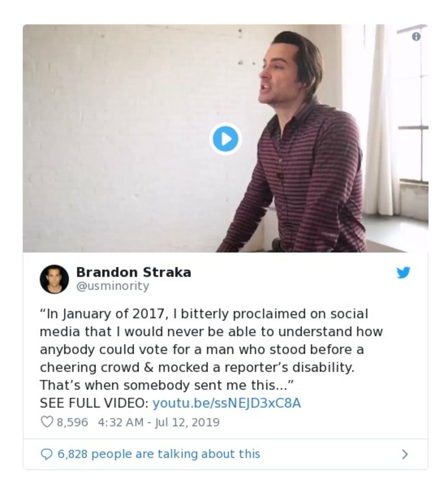Open the youtu.be/ssNEJD3xC8A link
Screen dimensions: 448x488
(x=226, y=403)
